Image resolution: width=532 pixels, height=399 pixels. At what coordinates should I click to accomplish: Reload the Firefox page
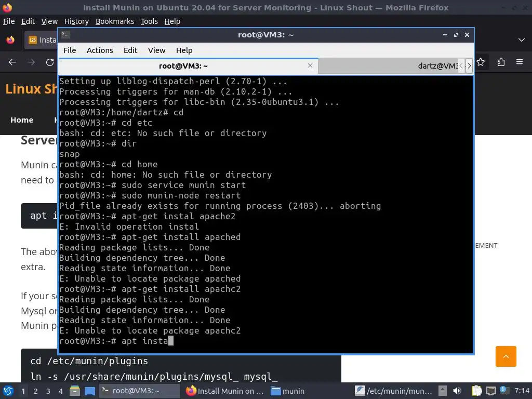tap(50, 62)
